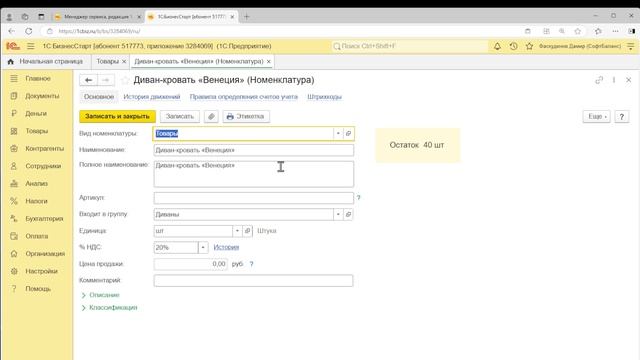Open the functions hamburger menu
640x360 pixels.
coord(31,46)
